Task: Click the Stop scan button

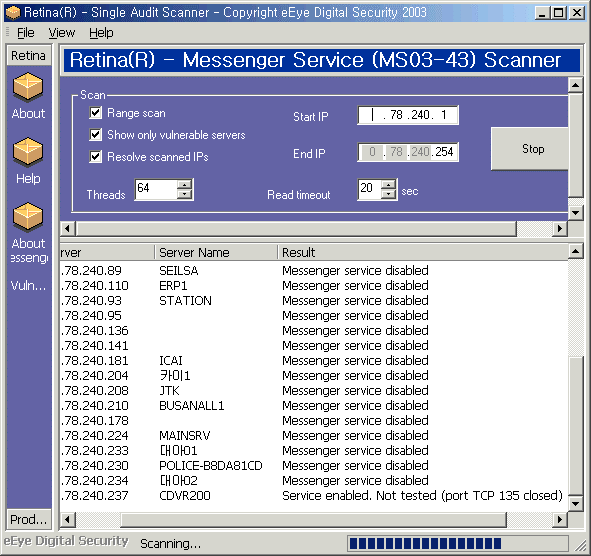Action: (530, 149)
